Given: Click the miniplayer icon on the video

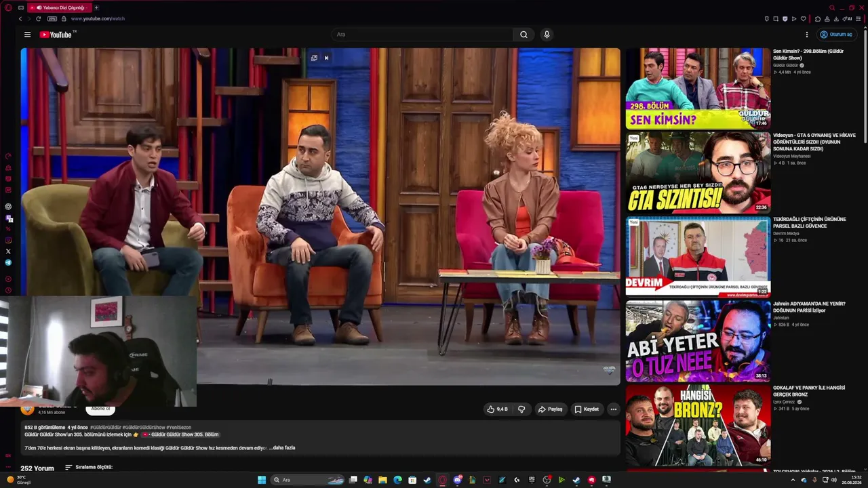Looking at the screenshot, I should 314,58.
